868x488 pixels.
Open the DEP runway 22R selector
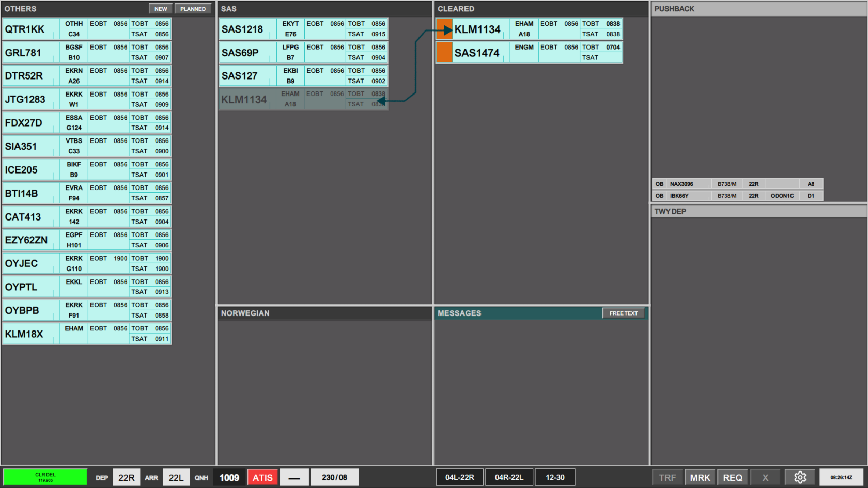pos(127,477)
